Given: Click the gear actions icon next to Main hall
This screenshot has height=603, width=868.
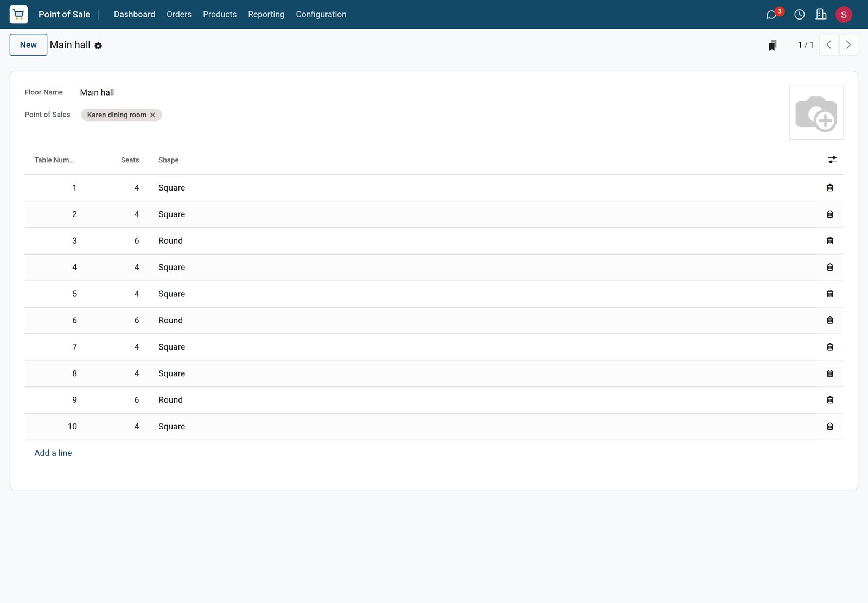Looking at the screenshot, I should (98, 46).
